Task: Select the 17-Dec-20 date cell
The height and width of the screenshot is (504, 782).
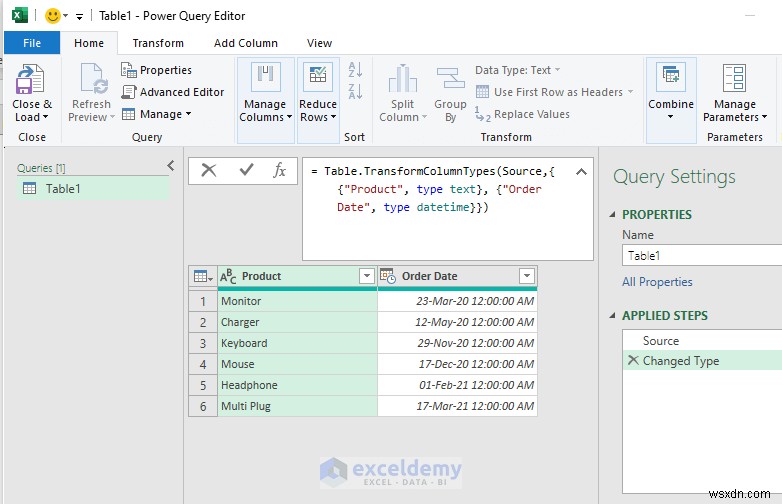Action: [x=457, y=364]
